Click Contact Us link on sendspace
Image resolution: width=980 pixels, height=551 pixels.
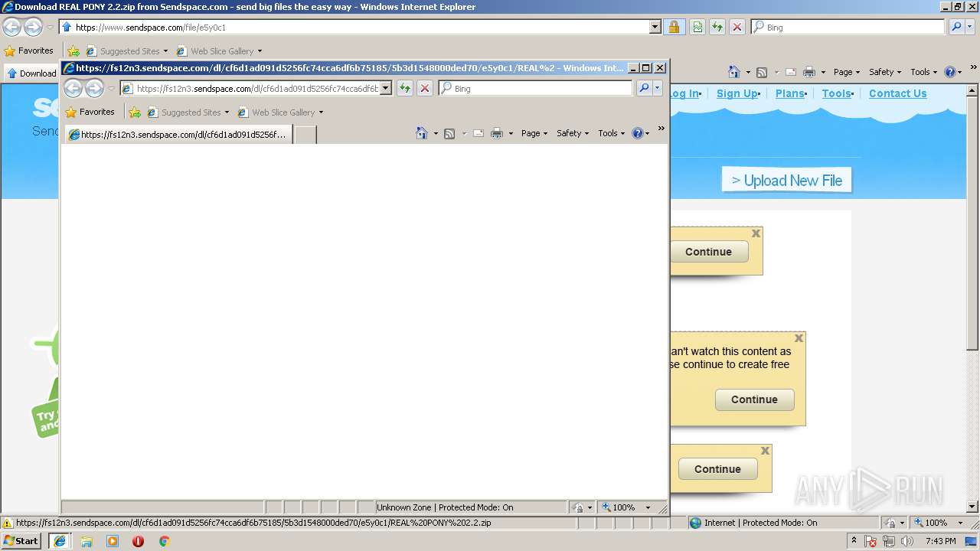click(897, 93)
